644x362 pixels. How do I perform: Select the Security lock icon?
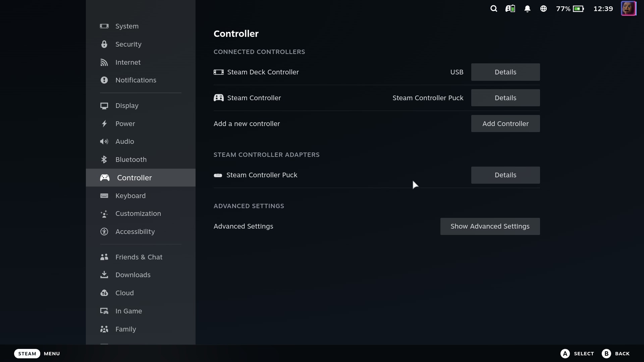point(104,44)
